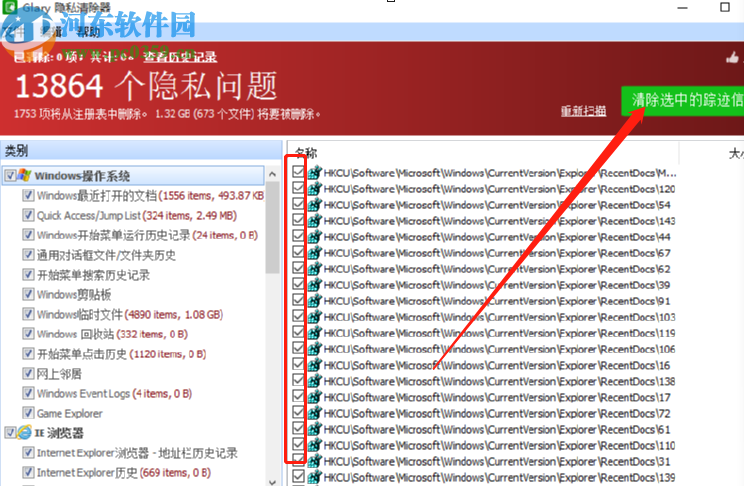
Task: Click registry icon of RecentDocs\143 row
Action: [x=315, y=221]
